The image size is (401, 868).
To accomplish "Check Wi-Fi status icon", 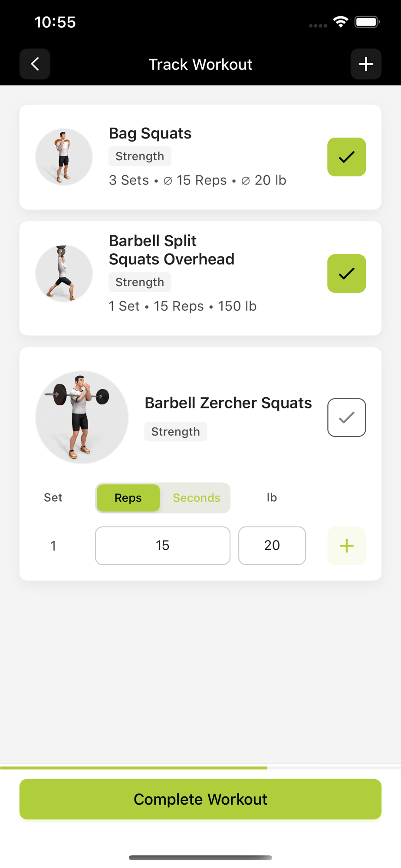I will point(341,22).
